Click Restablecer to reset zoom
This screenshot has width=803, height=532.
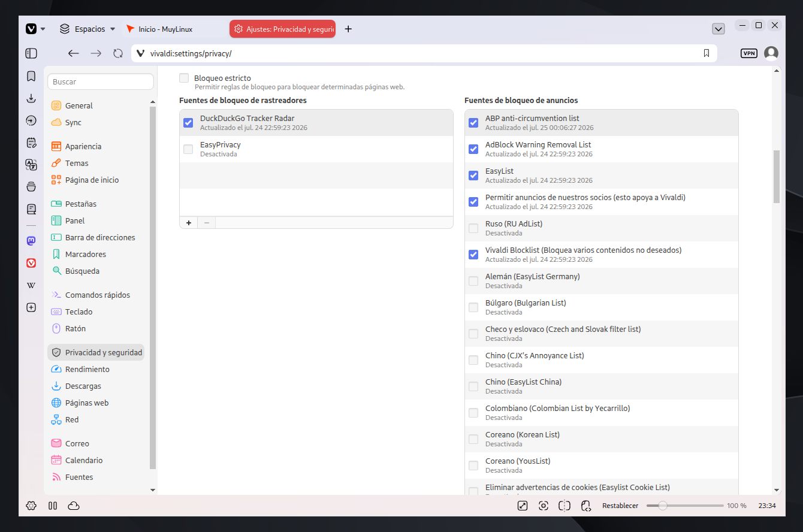(x=620, y=506)
